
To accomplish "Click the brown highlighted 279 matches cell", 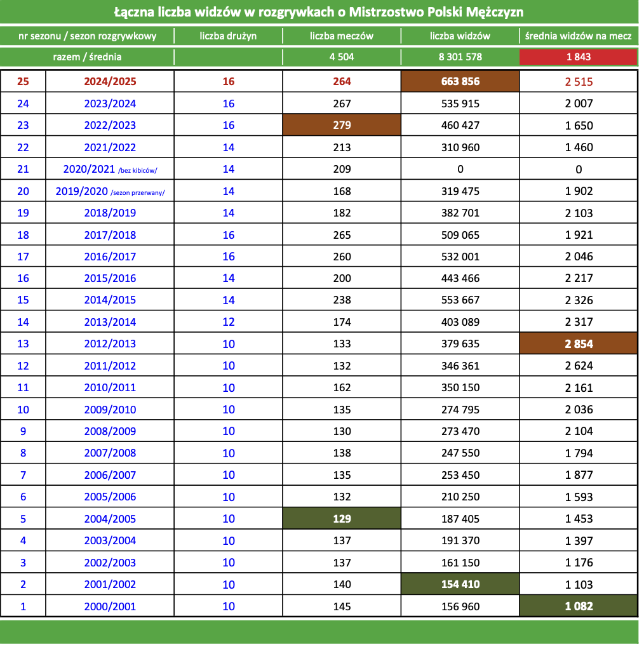I will pyautogui.click(x=342, y=125).
